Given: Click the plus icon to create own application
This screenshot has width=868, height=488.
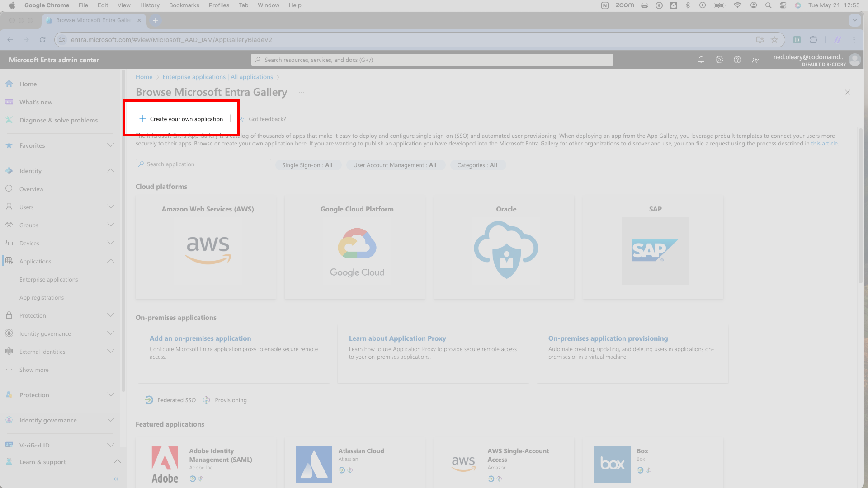Looking at the screenshot, I should 143,118.
